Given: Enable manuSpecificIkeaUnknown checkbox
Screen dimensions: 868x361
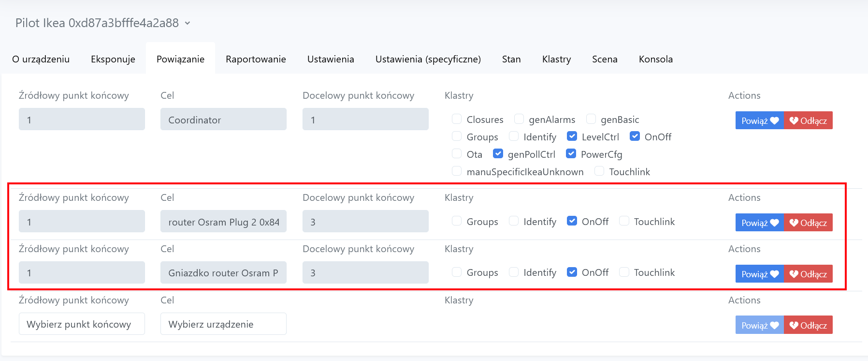Looking at the screenshot, I should (x=457, y=171).
